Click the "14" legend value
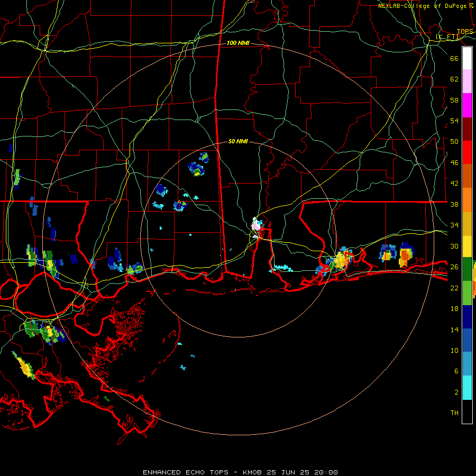 click(x=454, y=329)
